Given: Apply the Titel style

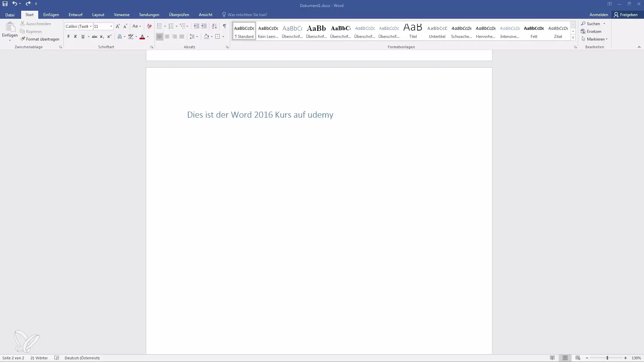Looking at the screenshot, I should click(413, 31).
